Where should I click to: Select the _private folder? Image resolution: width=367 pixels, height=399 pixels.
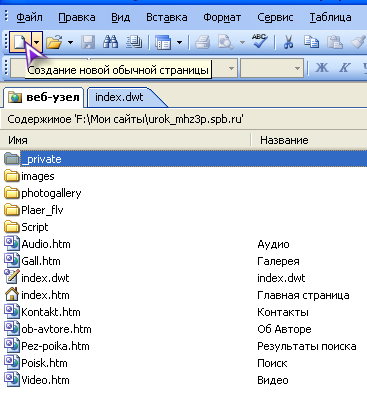(x=41, y=159)
